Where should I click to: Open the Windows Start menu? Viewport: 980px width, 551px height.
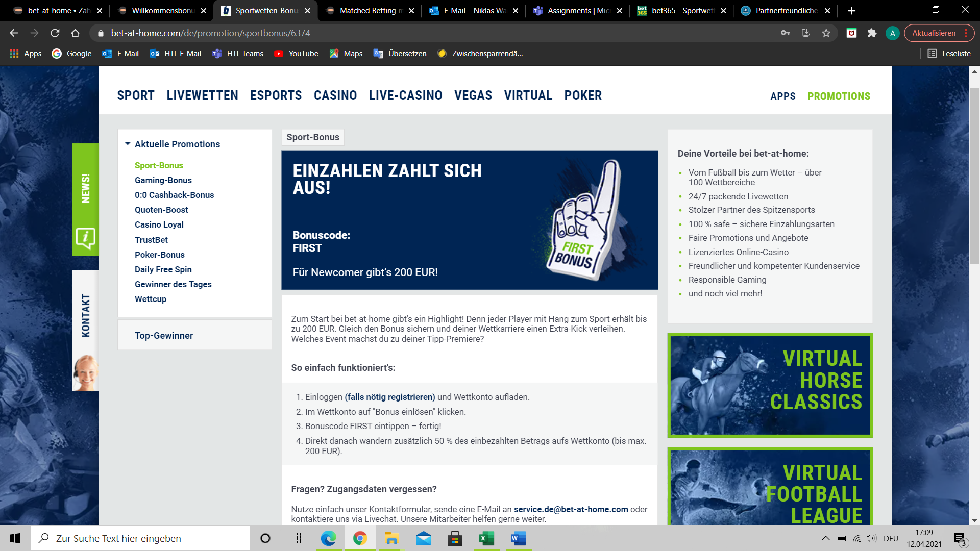pyautogui.click(x=15, y=538)
